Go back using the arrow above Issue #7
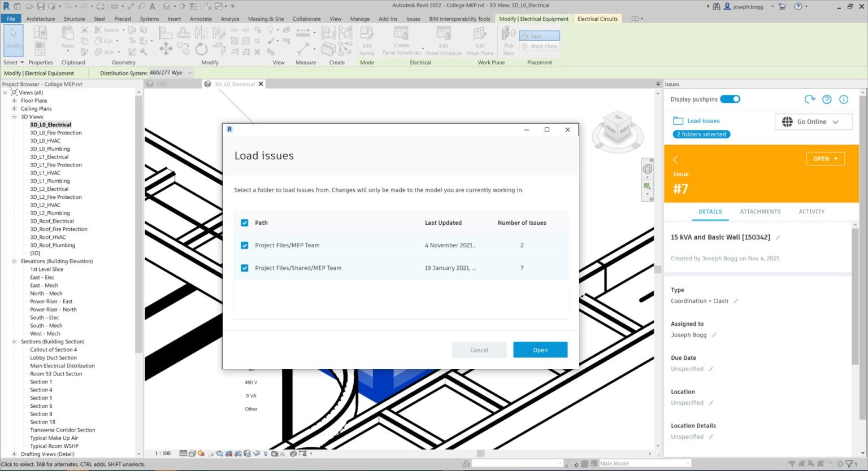Screen dimensions: 868x471 tap(675, 159)
